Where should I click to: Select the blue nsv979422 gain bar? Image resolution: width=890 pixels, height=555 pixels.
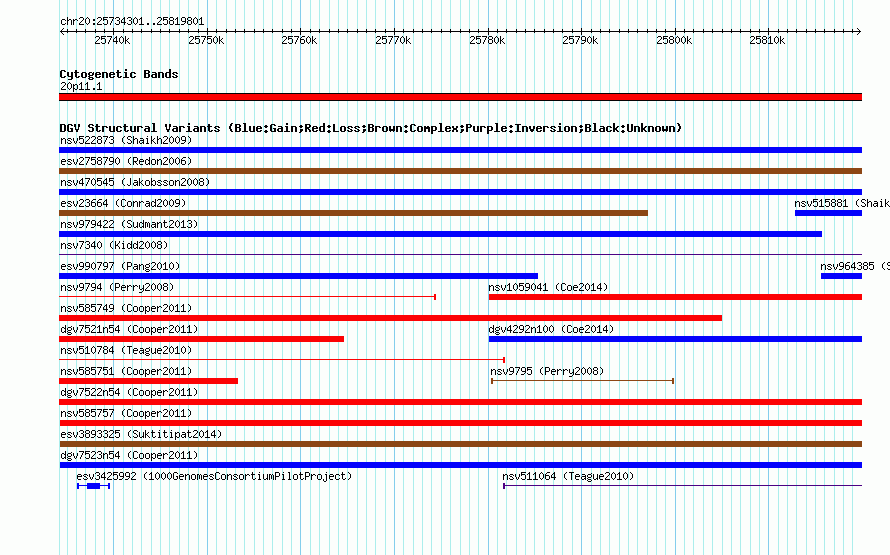click(440, 234)
